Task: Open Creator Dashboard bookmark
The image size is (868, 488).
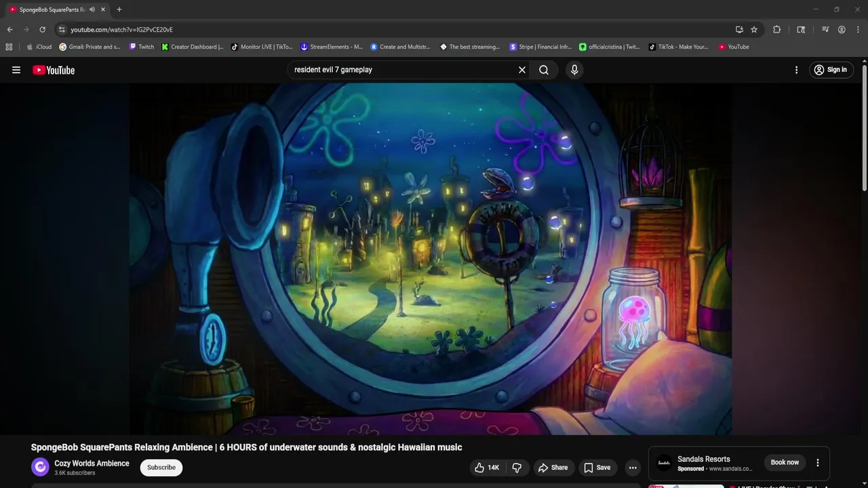Action: click(x=193, y=47)
